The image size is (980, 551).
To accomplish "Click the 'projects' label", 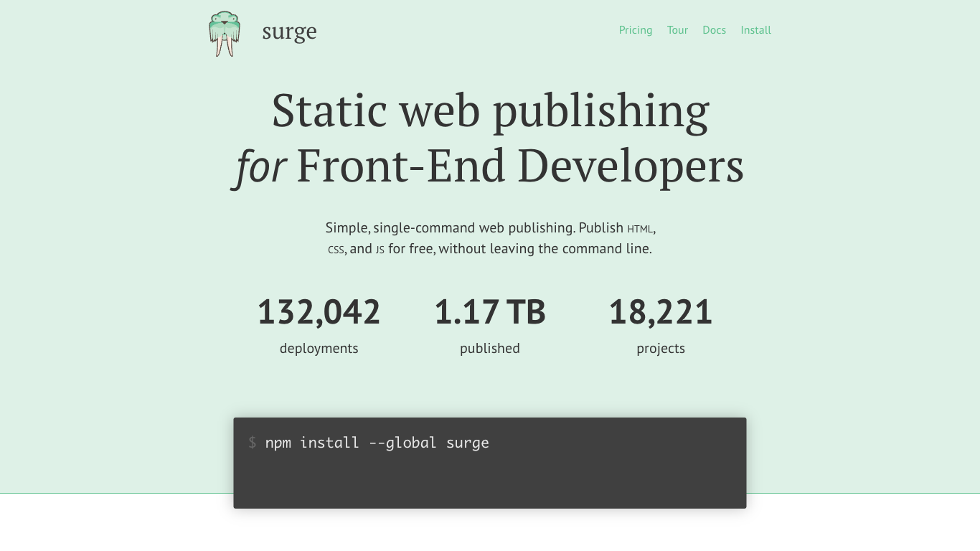I will [x=661, y=349].
